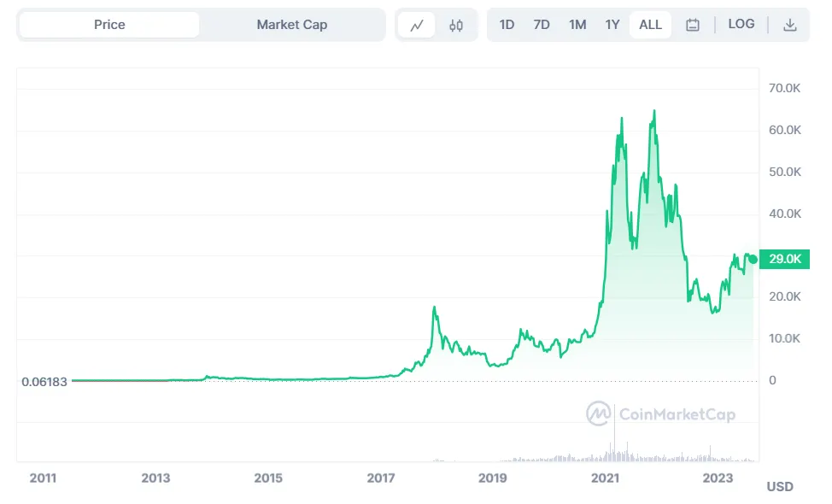
Task: Switch to line chart view icon
Action: pyautogui.click(x=417, y=25)
